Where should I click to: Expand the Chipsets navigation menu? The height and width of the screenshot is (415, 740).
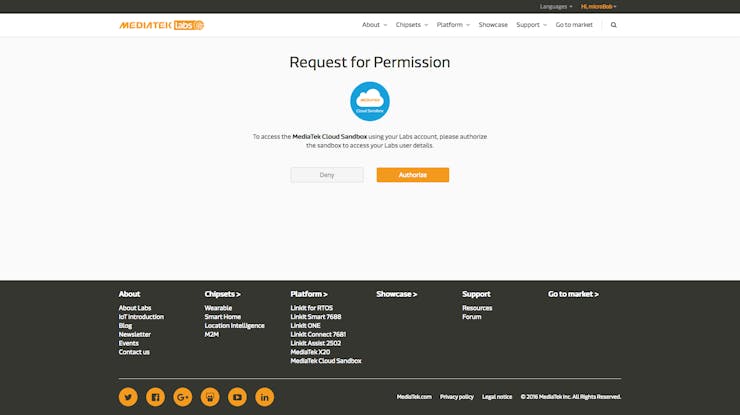[412, 25]
